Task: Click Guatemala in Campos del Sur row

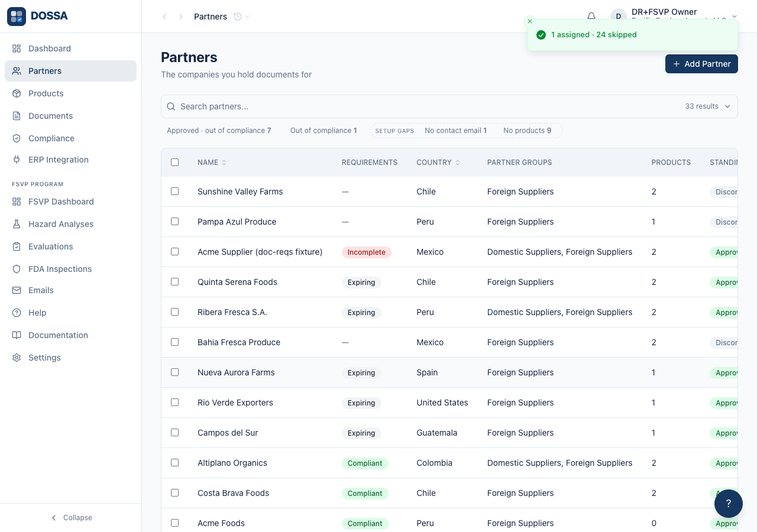Action: [436, 433]
